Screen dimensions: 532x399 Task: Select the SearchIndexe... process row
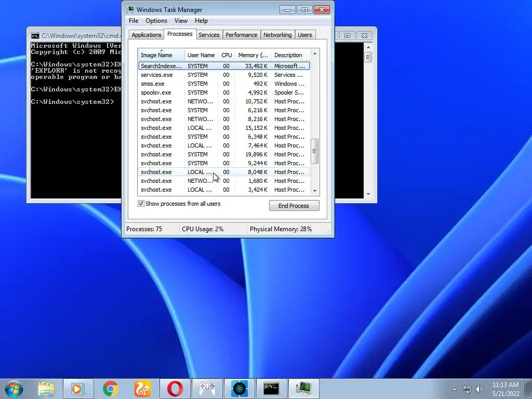pyautogui.click(x=224, y=66)
